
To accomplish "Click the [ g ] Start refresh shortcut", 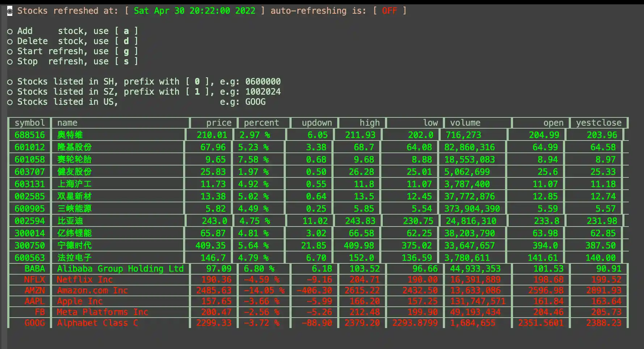I will pos(126,51).
